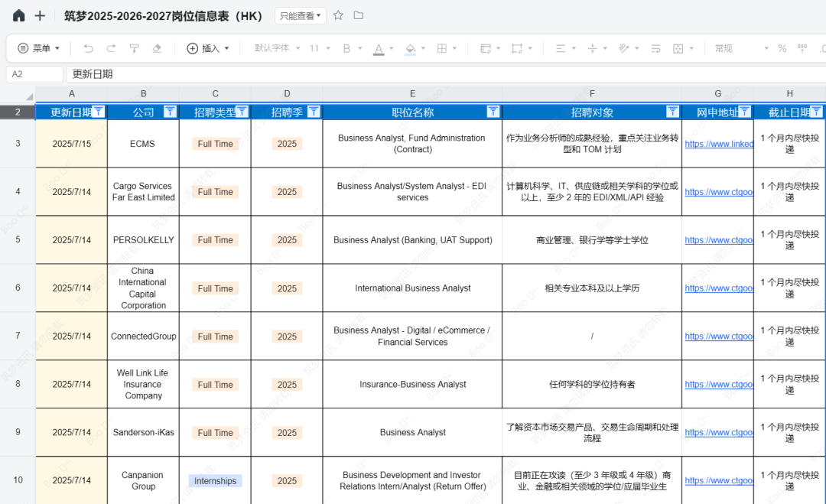Image resolution: width=826 pixels, height=504 pixels.
Task: Toggle wrap text
Action: (x=656, y=48)
